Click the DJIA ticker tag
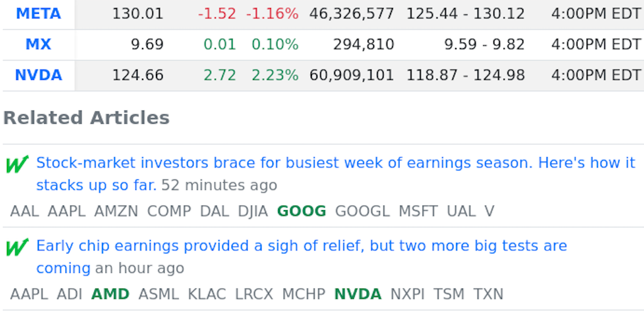 253,211
